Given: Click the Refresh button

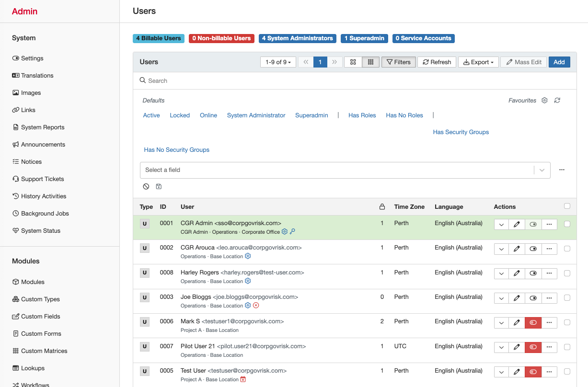Looking at the screenshot, I should click(437, 62).
